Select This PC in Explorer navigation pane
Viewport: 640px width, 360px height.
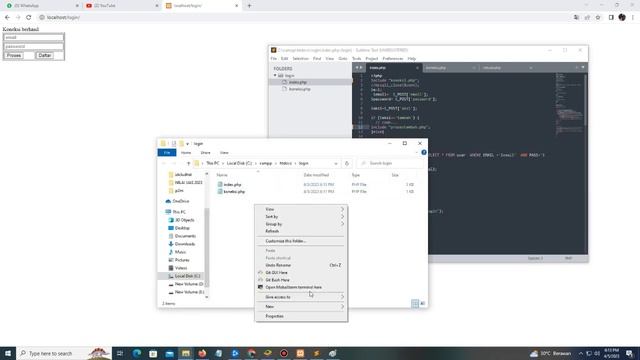[179, 212]
